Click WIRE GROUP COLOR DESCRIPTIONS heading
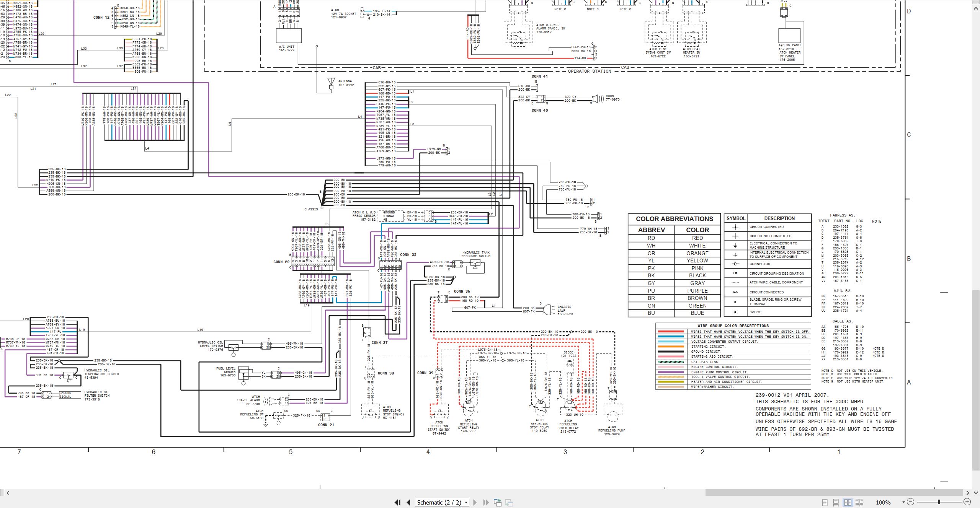Viewport: 980px width, 508px height. pyautogui.click(x=733, y=326)
